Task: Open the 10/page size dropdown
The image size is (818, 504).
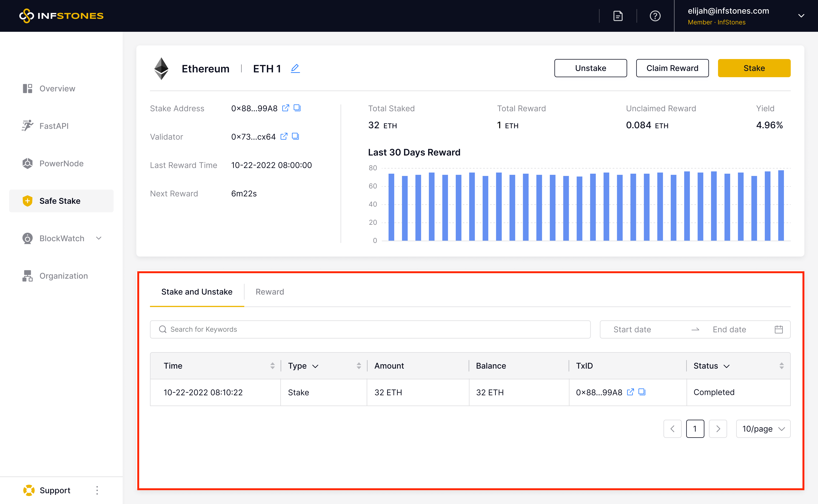Action: tap(763, 429)
